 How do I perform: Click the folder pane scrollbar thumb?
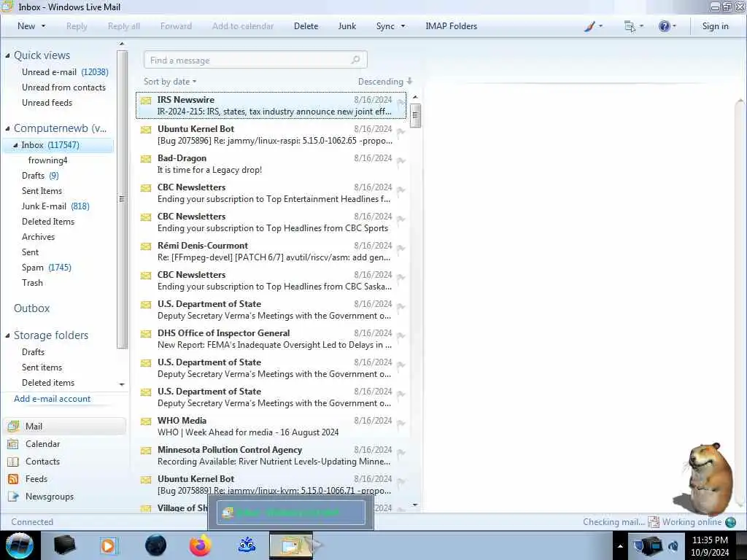click(122, 198)
